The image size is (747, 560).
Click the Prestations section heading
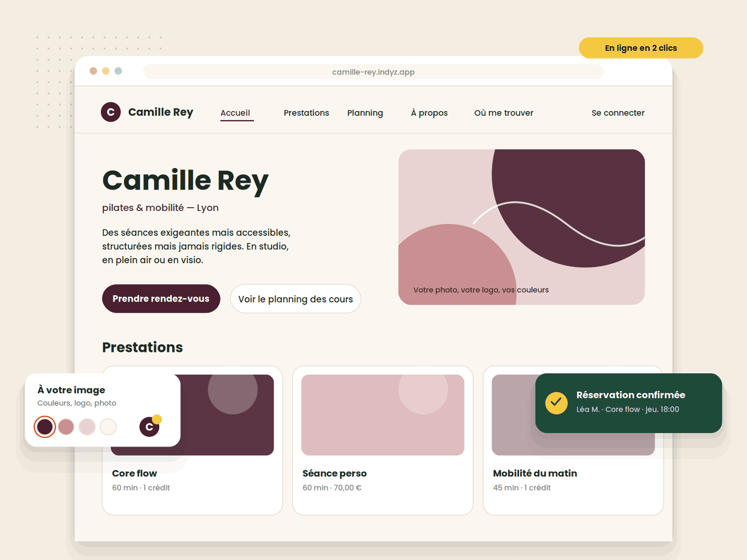point(142,347)
